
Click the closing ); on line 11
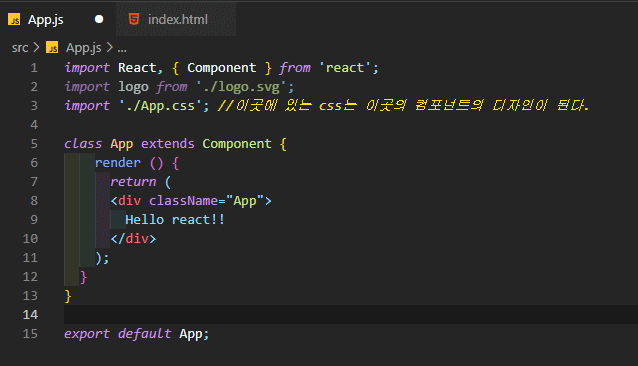102,258
